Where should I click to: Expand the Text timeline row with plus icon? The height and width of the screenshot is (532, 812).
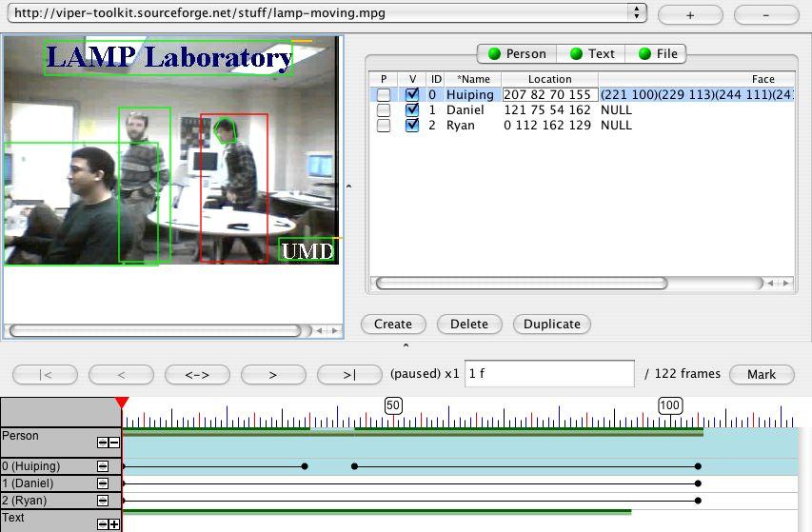[114, 524]
